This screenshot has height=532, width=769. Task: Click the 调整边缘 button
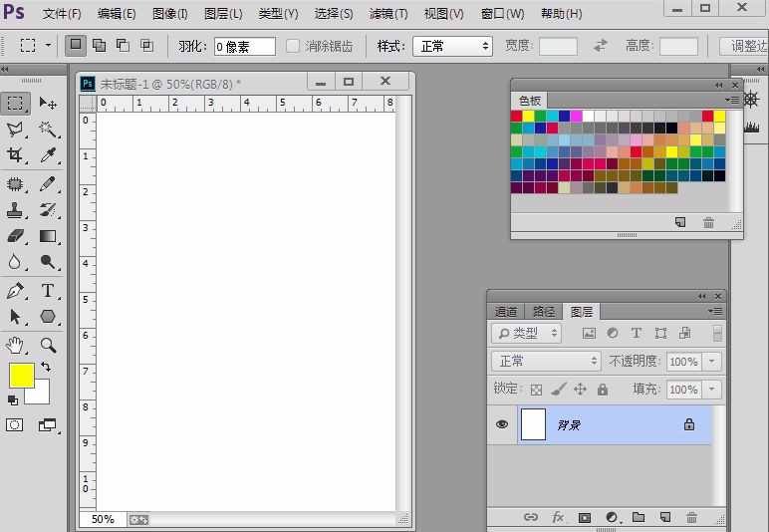pyautogui.click(x=744, y=46)
